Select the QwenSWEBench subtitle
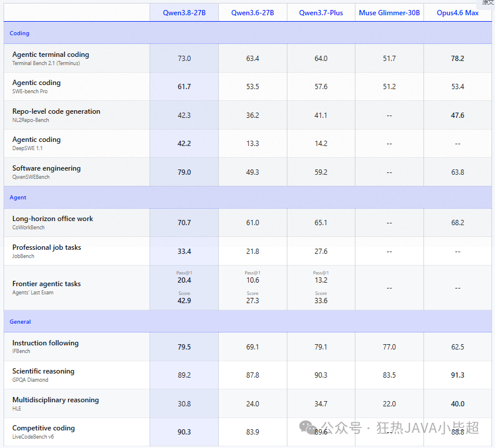This screenshot has height=448, width=495. (x=31, y=177)
